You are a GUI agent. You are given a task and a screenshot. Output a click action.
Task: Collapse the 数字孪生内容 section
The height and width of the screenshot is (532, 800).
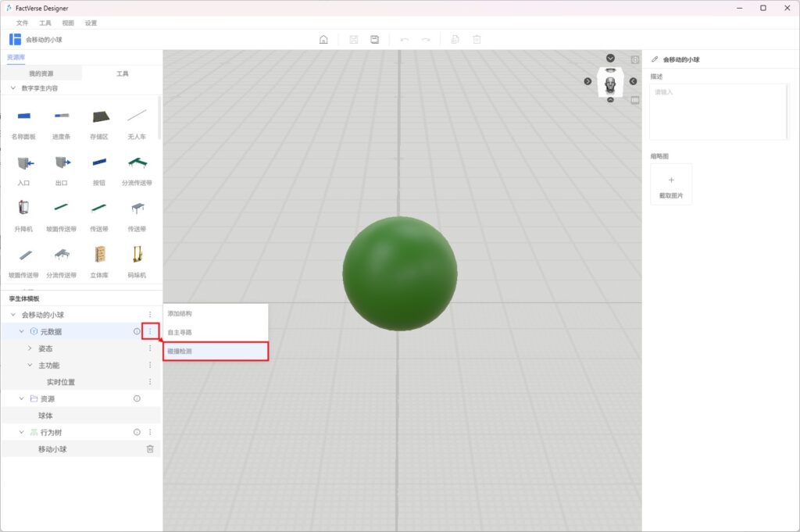(x=12, y=88)
